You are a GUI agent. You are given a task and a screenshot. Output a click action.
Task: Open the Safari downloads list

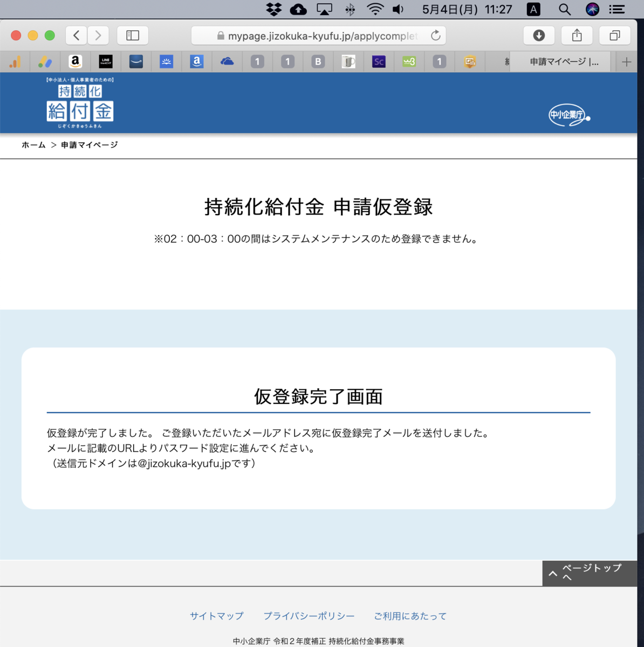[x=539, y=36]
